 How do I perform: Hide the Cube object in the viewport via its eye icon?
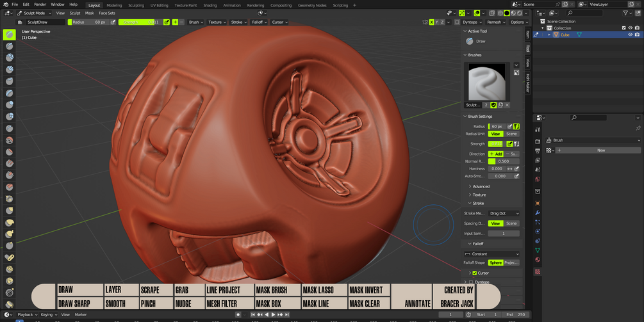pyautogui.click(x=630, y=35)
